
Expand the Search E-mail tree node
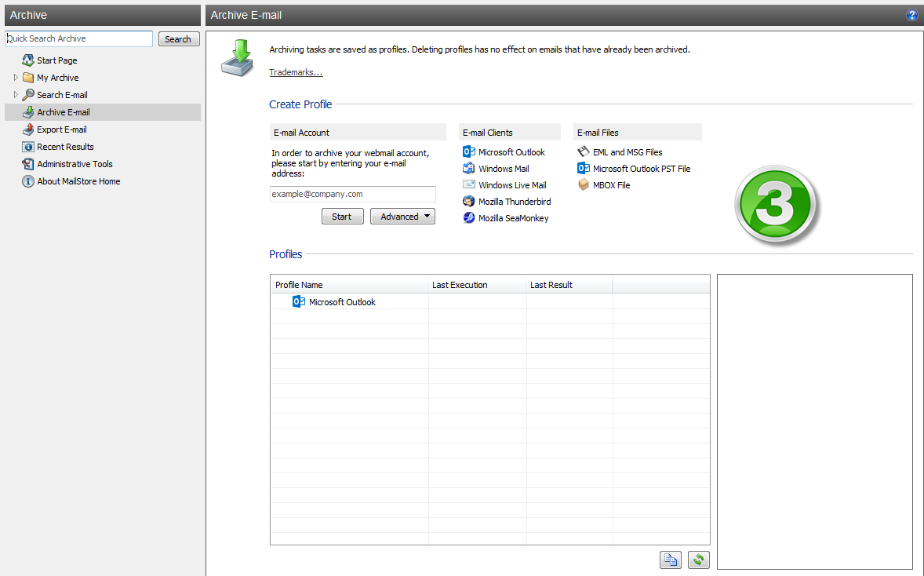16,94
